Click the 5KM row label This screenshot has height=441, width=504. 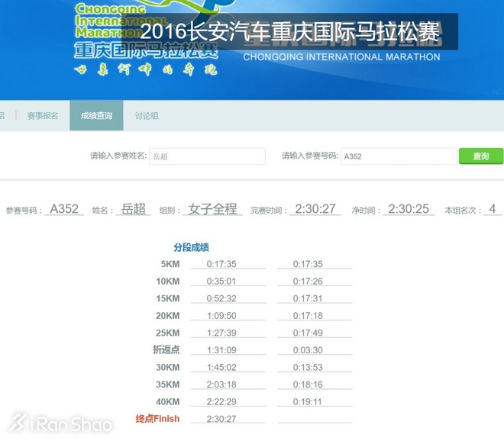click(x=170, y=264)
